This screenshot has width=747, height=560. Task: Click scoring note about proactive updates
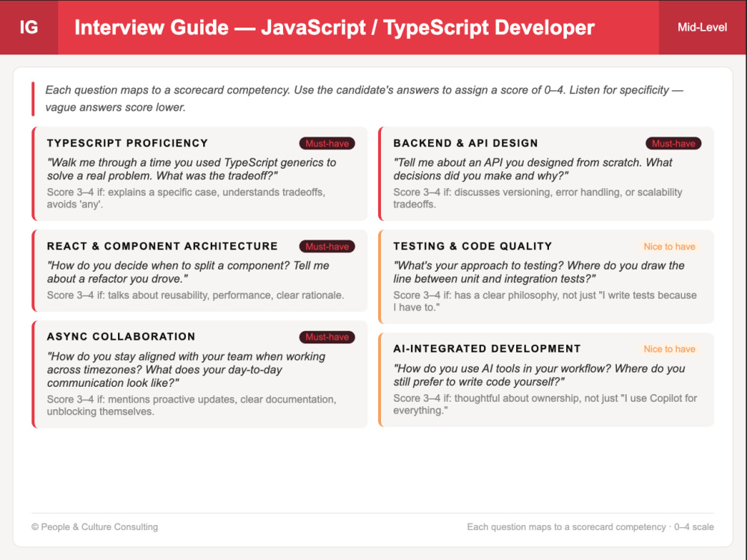pos(191,405)
